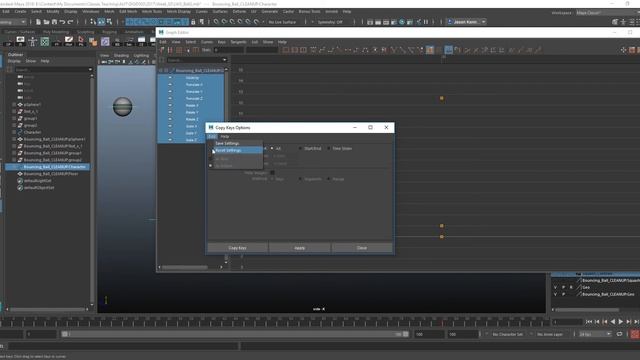The height and width of the screenshot is (360, 640).
Task: Click the Insert Keys tool icon in Graph Editor
Action: pos(170,50)
